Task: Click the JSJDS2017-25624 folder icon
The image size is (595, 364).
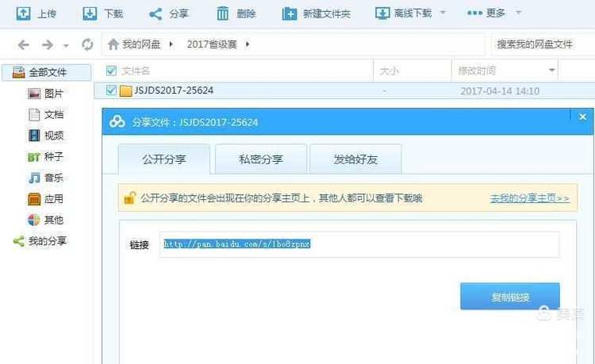Action: pos(125,90)
